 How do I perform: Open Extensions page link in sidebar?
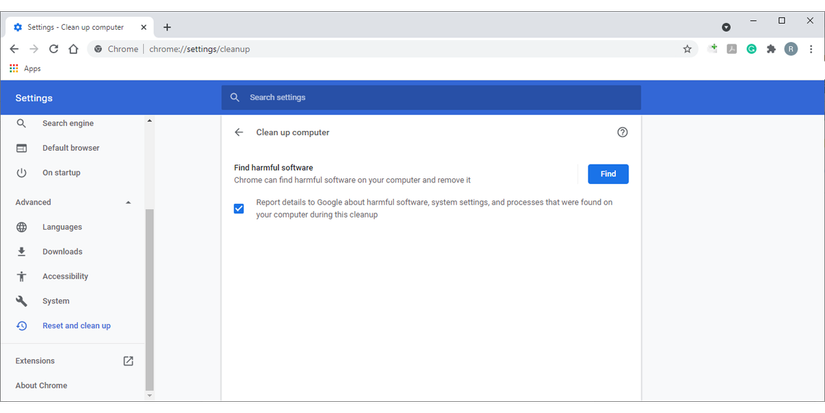35,361
